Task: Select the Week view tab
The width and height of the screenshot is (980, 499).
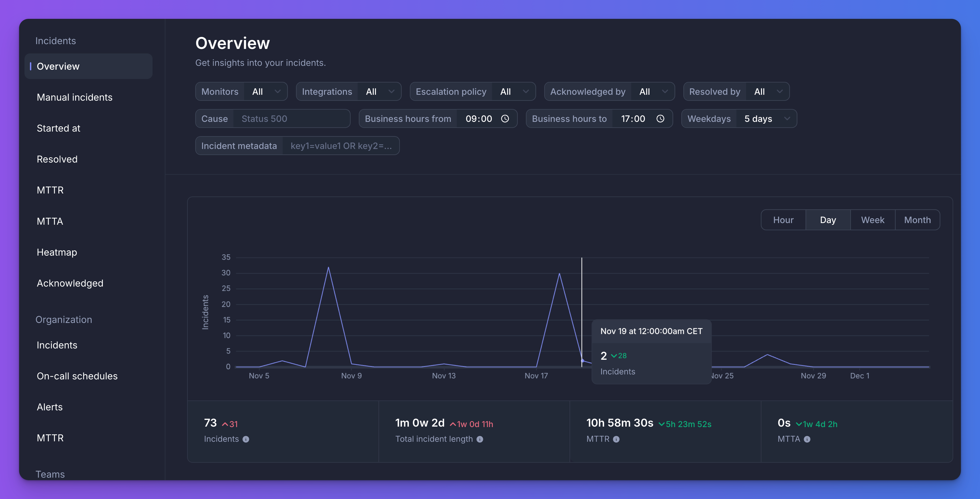Action: 872,220
